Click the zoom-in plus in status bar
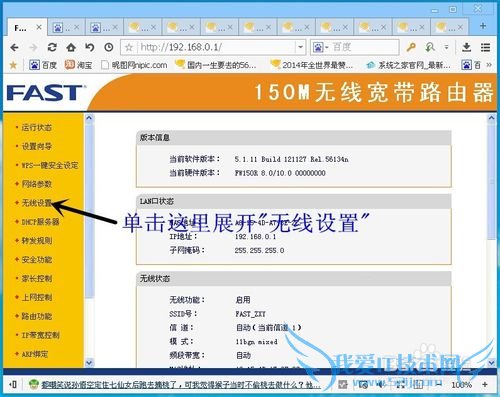The image size is (500, 397). tap(485, 385)
